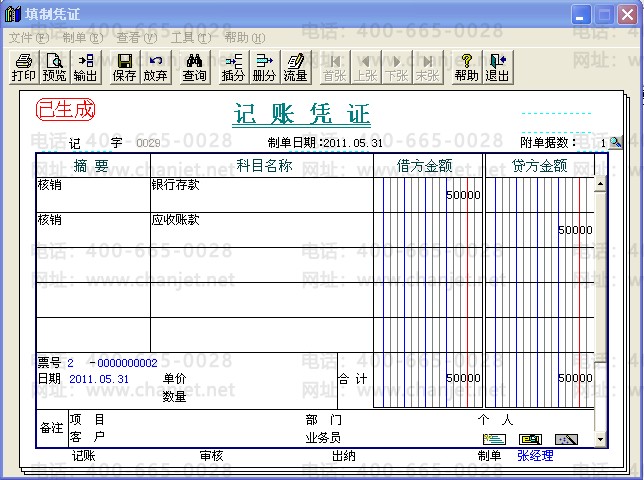Open the 查看 menu

(x=136, y=37)
